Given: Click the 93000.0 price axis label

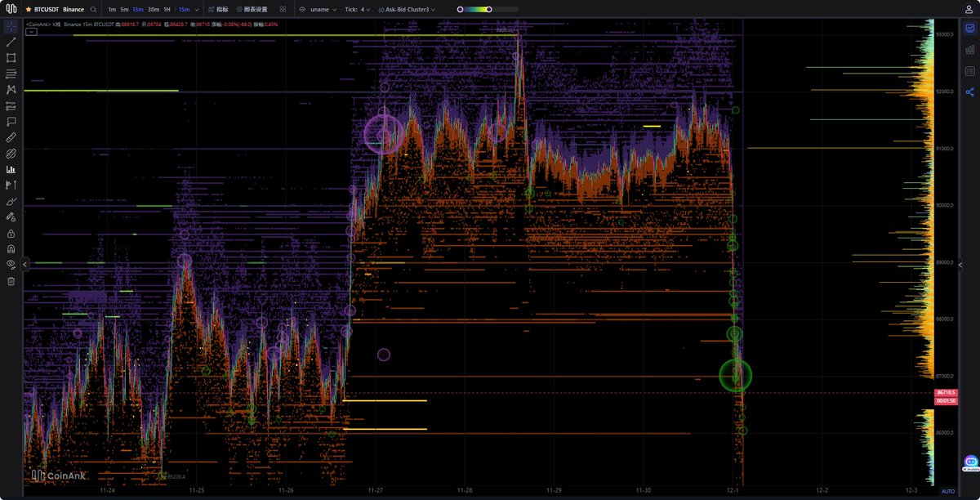Looking at the screenshot, I should [x=947, y=34].
